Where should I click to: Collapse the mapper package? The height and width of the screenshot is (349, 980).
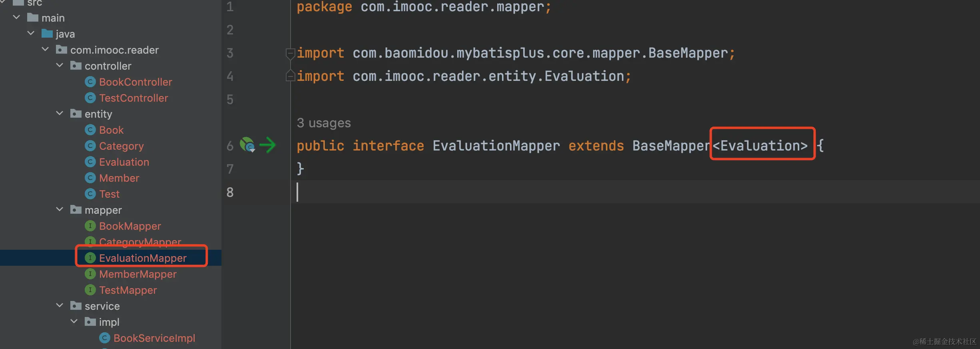[60, 210]
